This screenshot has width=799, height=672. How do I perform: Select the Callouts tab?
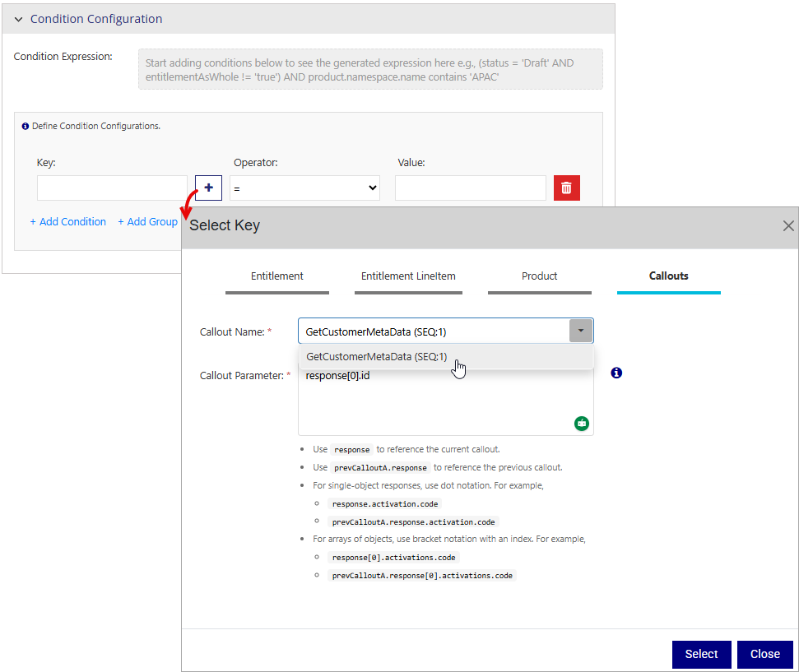click(x=668, y=276)
